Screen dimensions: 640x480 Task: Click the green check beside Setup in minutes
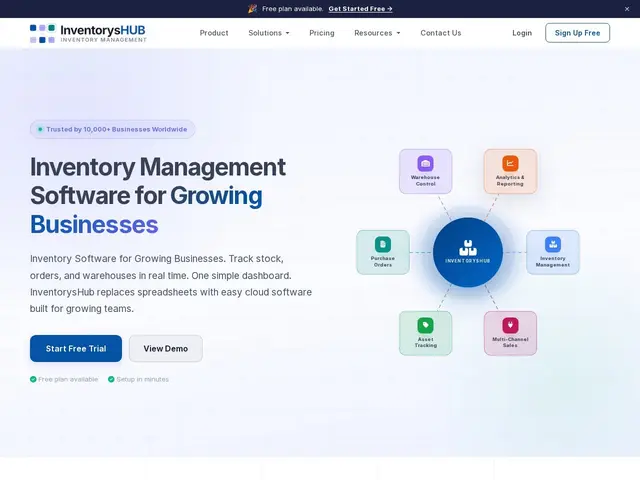click(111, 379)
